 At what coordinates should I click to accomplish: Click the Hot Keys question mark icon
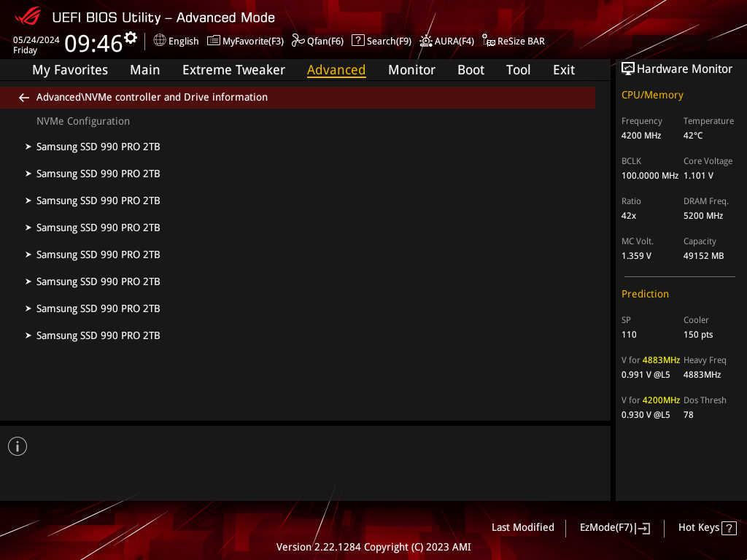(729, 528)
